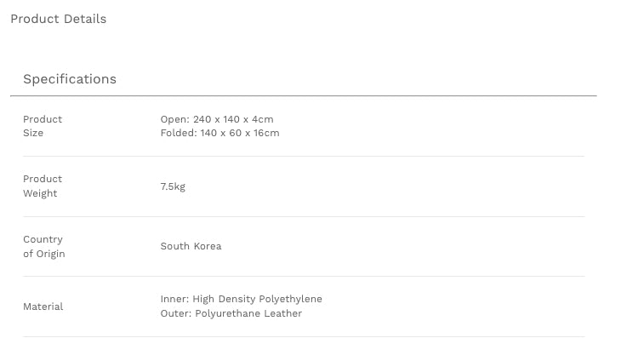Click the Product Weight row label
The height and width of the screenshot is (338, 644).
[43, 186]
